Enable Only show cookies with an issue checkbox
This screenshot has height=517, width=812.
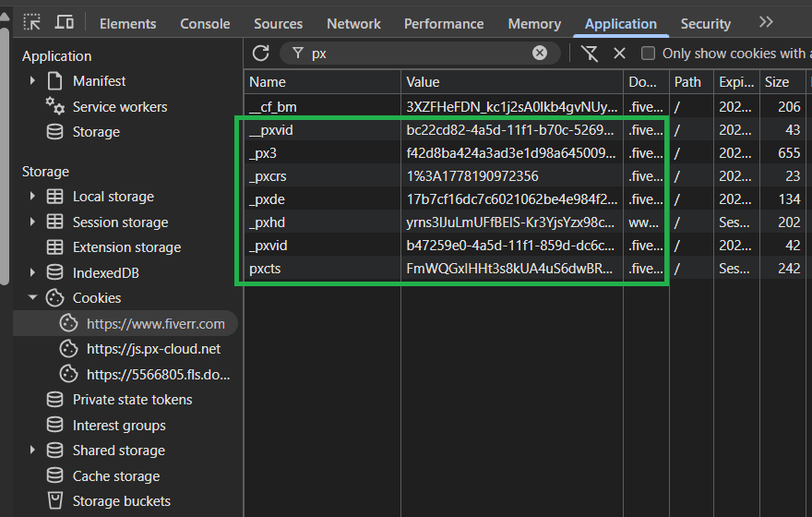point(648,54)
